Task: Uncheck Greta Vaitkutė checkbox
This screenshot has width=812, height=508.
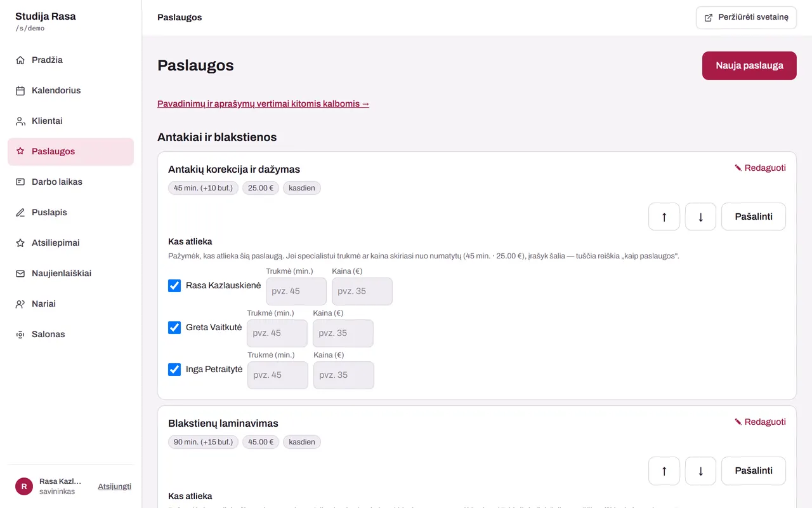Action: 174,328
